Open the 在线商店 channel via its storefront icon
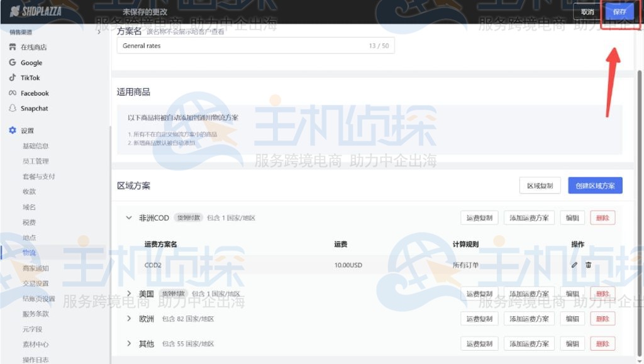Image resolution: width=644 pixels, height=364 pixels. coord(13,47)
